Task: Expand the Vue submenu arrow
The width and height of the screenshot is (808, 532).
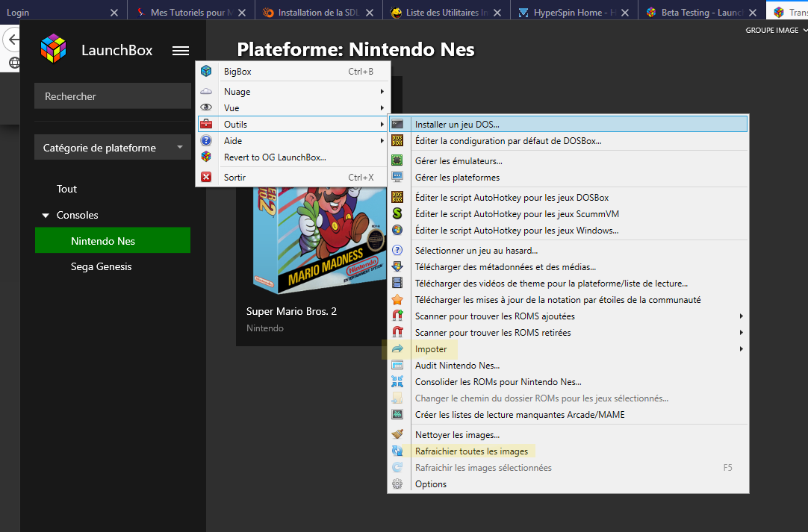Action: (x=382, y=107)
